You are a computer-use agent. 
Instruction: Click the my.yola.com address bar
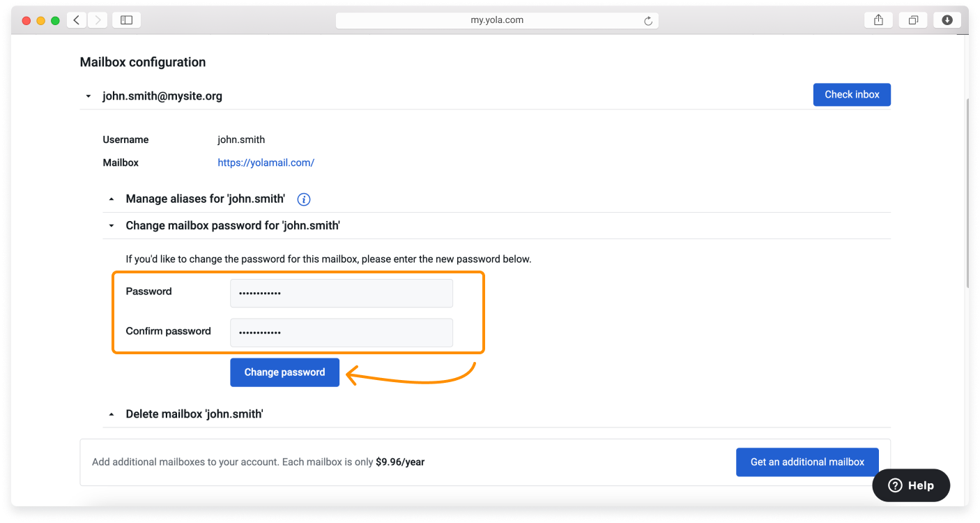(x=496, y=20)
